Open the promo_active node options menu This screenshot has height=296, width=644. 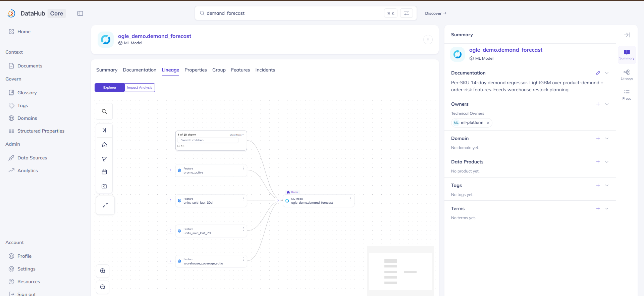[243, 168]
